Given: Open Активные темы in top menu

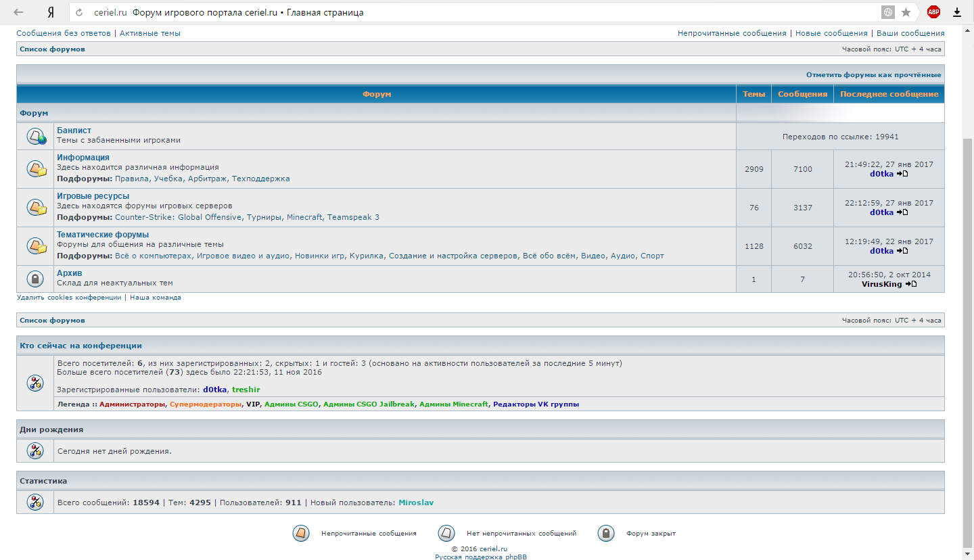Looking at the screenshot, I should coord(150,33).
